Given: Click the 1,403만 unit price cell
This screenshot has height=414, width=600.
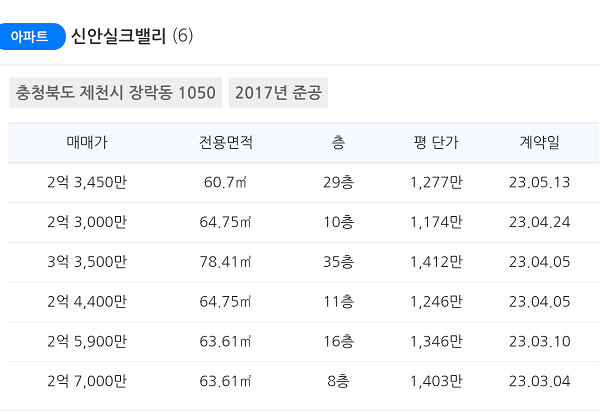Looking at the screenshot, I should 436,381.
